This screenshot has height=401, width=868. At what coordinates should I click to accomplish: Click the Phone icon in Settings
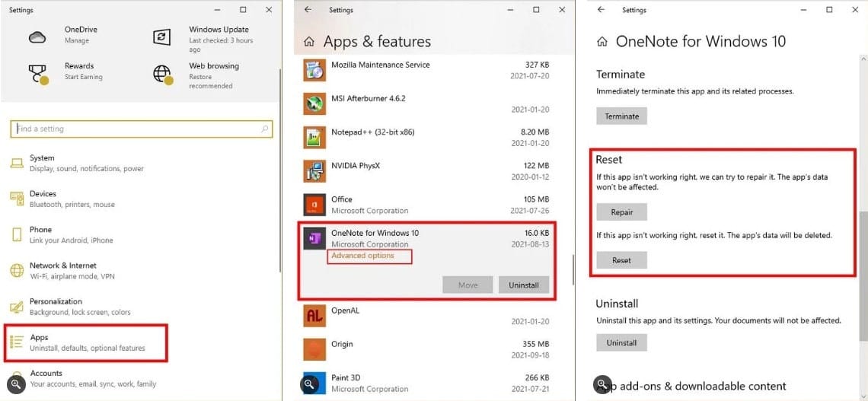pyautogui.click(x=18, y=234)
